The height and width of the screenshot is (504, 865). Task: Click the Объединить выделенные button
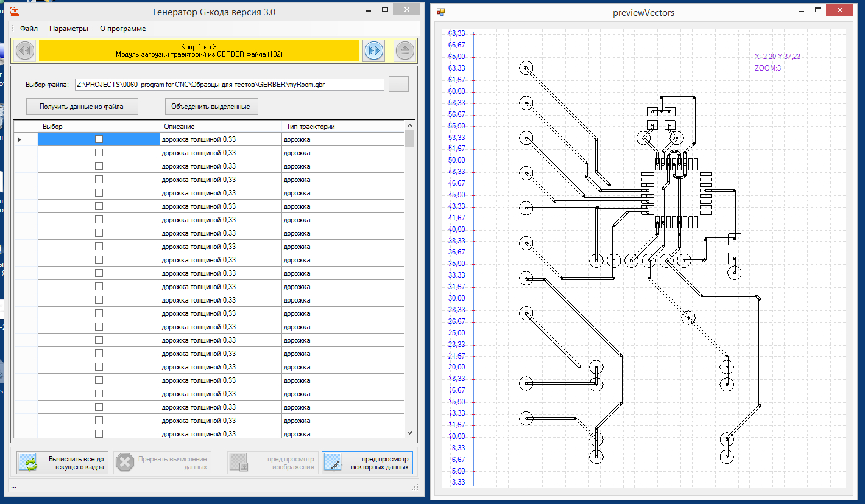[211, 107]
